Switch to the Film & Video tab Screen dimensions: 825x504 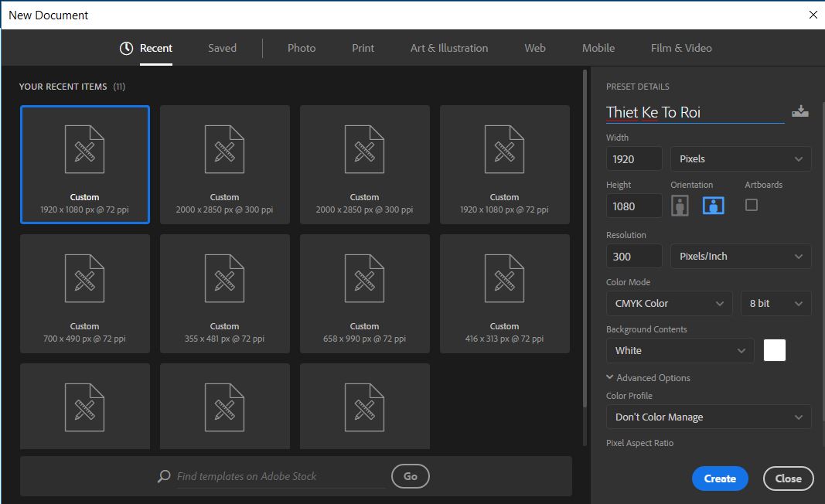[680, 47]
